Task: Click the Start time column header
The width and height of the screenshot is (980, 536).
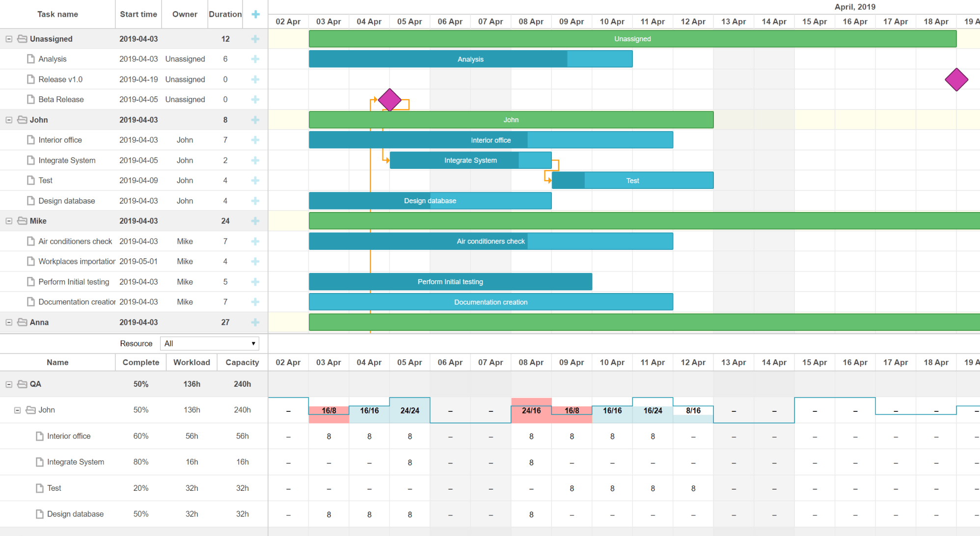Action: pyautogui.click(x=138, y=14)
